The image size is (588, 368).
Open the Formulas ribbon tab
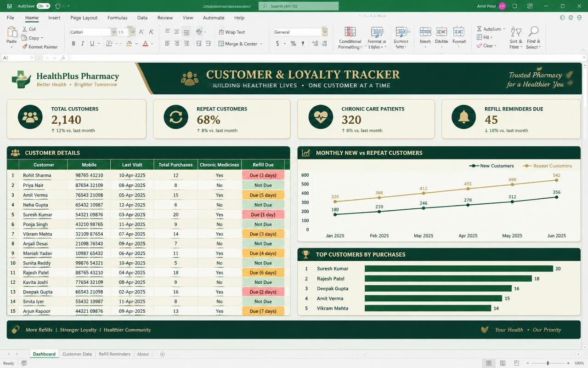[117, 18]
